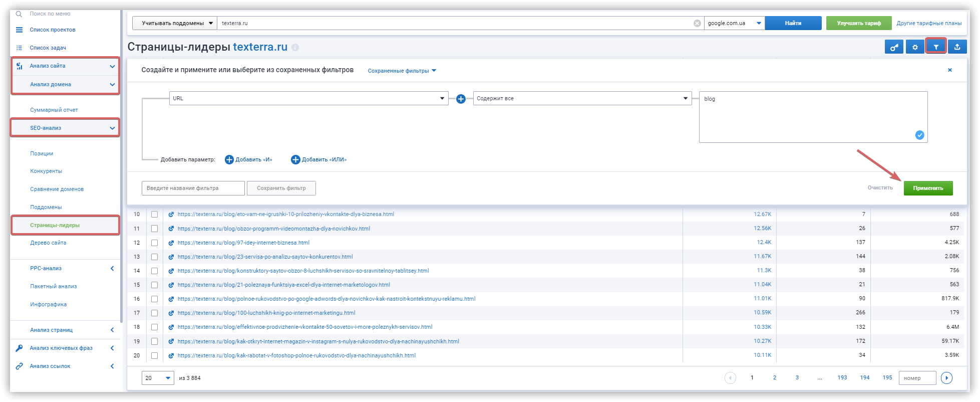Viewport: 980px width, 402px height.
Task: Close the filter panel with X
Action: [x=949, y=70]
